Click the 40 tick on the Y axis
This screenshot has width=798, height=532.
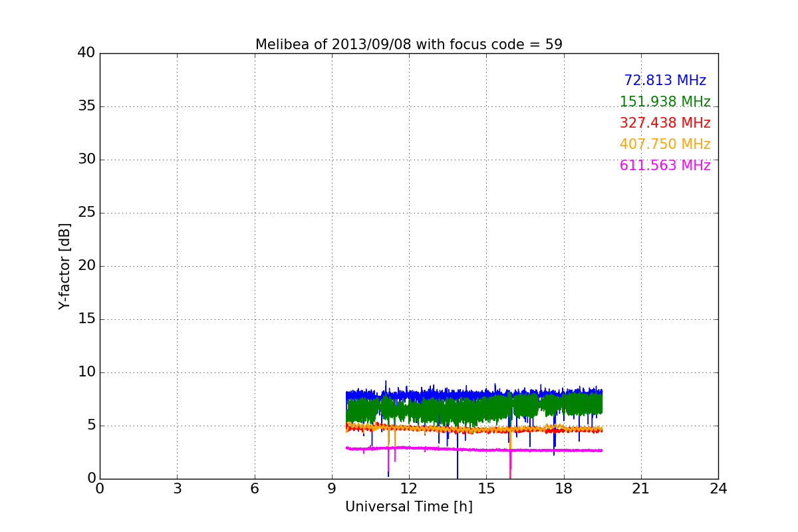[x=86, y=53]
